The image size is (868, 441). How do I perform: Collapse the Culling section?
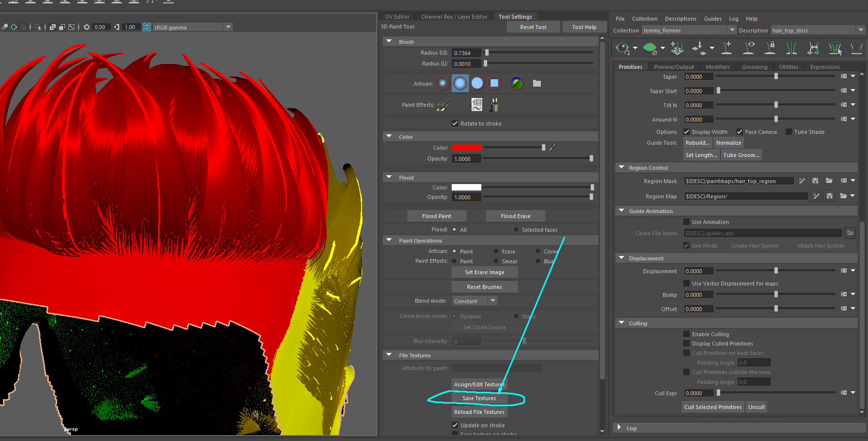pos(621,323)
